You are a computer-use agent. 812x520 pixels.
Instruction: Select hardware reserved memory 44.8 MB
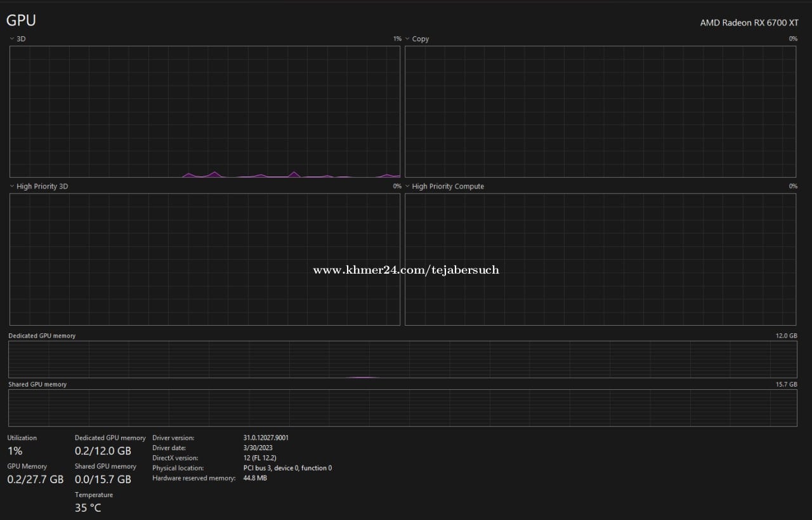(255, 478)
